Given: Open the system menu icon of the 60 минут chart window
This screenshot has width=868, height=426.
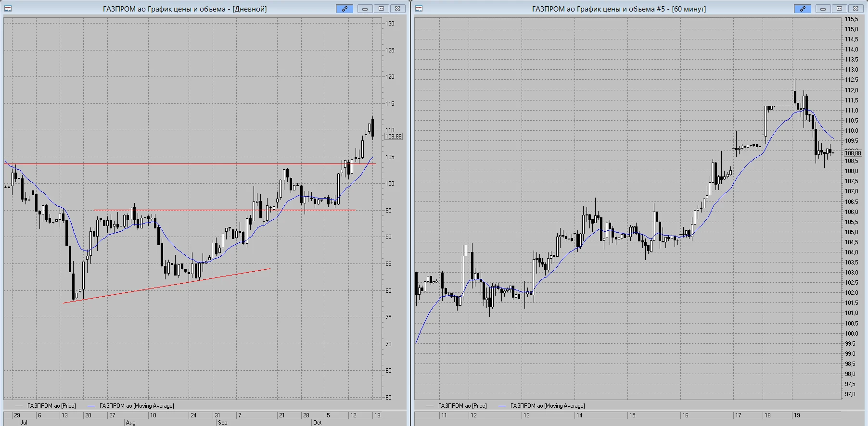Looking at the screenshot, I should (x=419, y=9).
